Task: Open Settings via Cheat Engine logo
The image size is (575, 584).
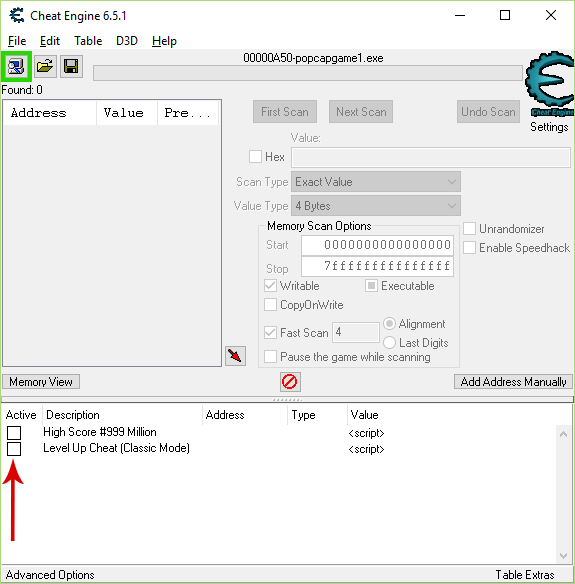Action: click(x=549, y=84)
